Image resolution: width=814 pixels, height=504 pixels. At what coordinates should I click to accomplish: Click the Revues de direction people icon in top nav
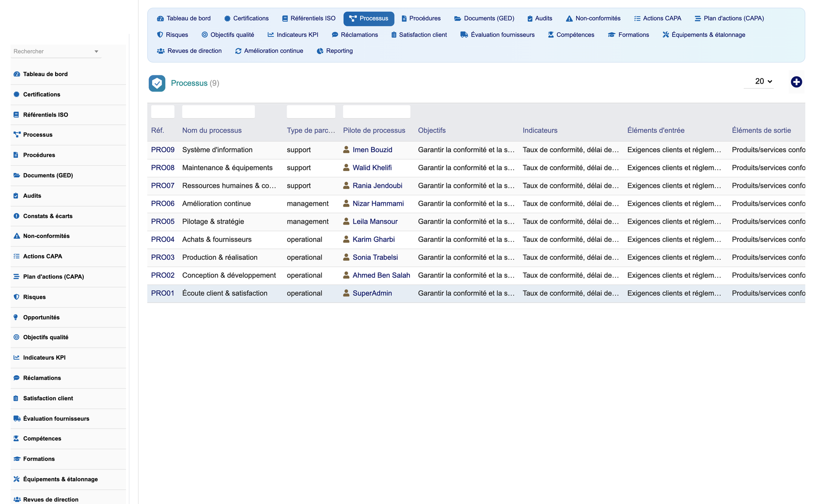[161, 51]
